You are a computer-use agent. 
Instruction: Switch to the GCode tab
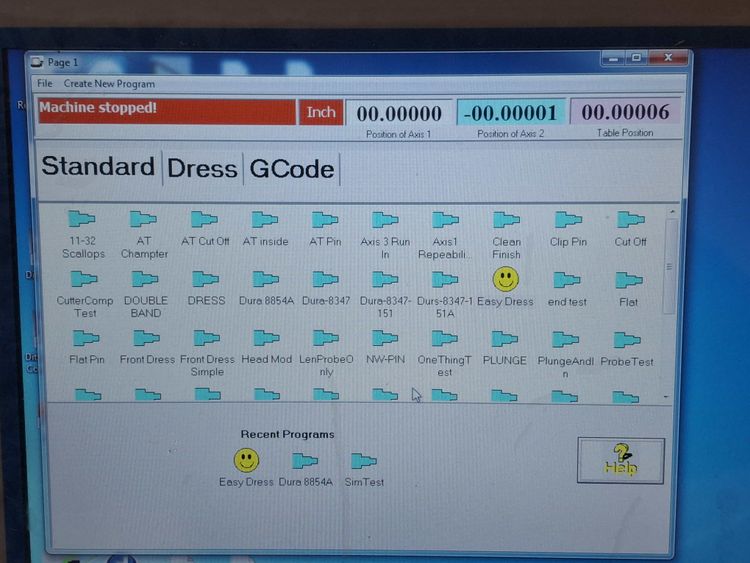(x=291, y=169)
